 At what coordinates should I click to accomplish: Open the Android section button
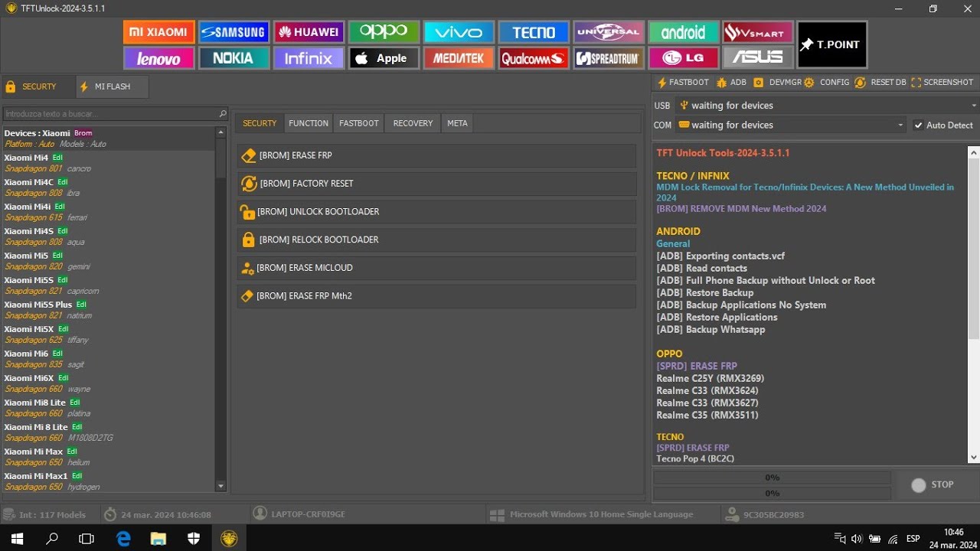tap(684, 32)
